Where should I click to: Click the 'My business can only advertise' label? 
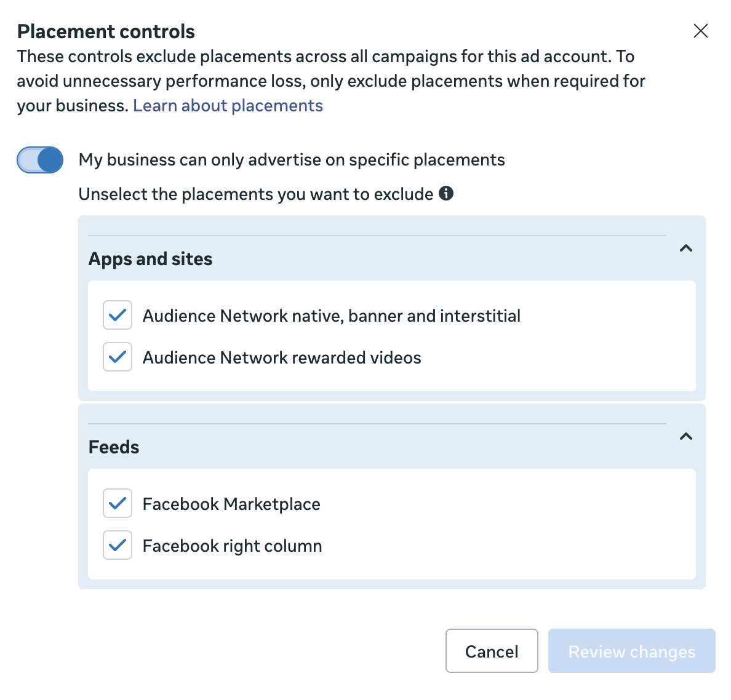[x=292, y=160]
